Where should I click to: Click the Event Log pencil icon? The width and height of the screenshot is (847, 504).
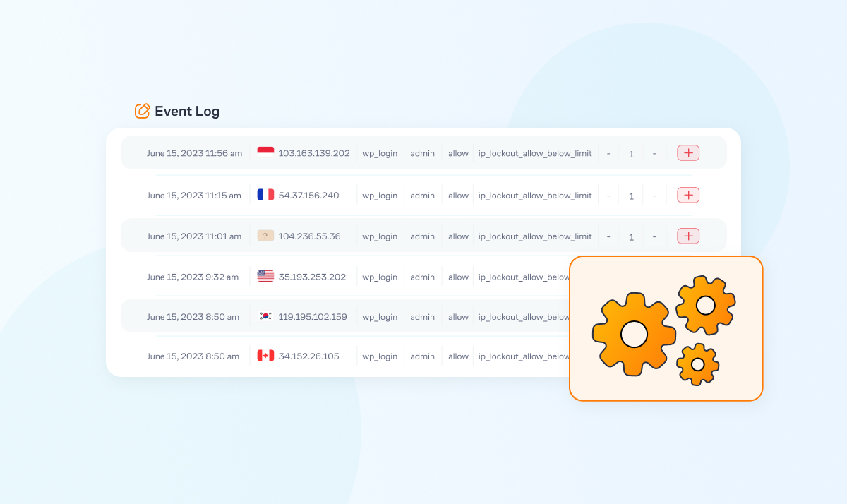click(x=142, y=111)
